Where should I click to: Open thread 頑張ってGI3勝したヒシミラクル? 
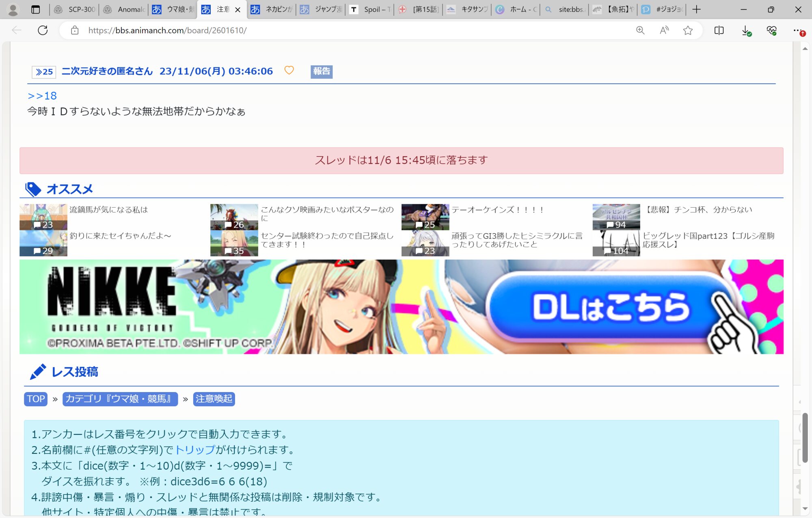(517, 240)
